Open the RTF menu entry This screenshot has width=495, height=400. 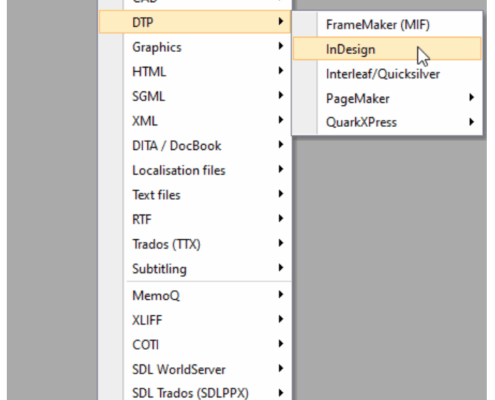pos(195,219)
